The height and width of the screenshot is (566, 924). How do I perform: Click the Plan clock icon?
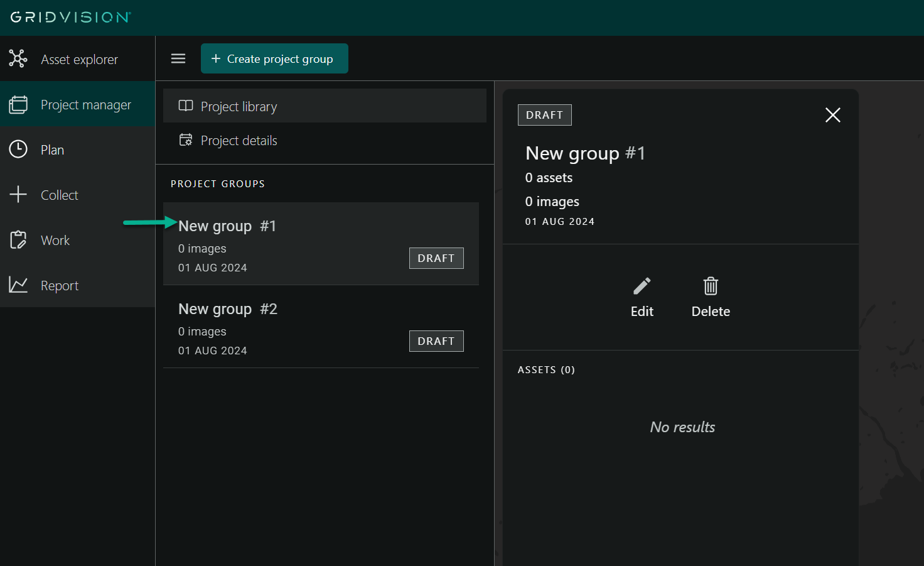(x=18, y=150)
